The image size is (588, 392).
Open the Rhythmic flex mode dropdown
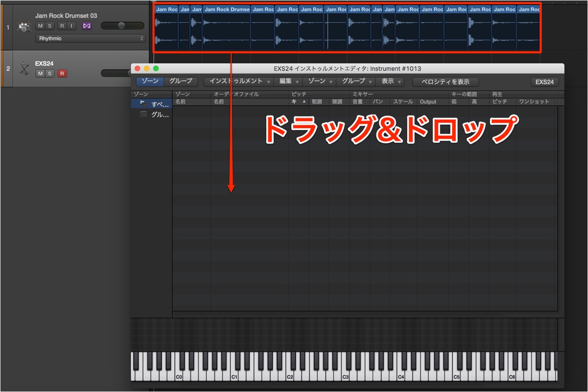click(91, 38)
